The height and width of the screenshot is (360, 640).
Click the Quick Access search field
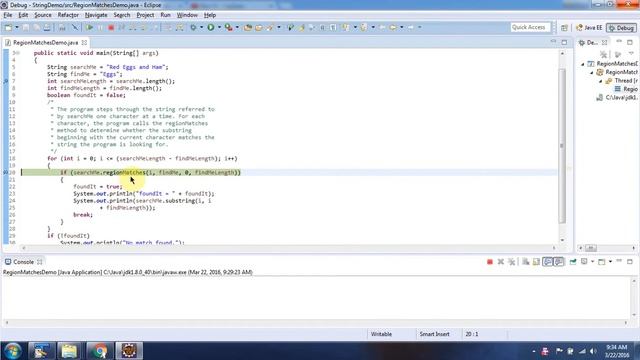pyautogui.click(x=530, y=27)
